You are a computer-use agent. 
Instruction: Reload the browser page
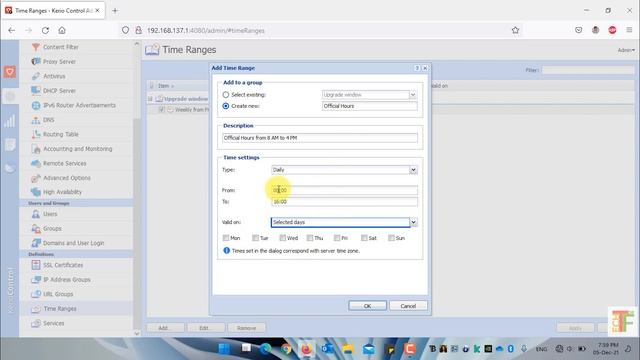(45, 30)
